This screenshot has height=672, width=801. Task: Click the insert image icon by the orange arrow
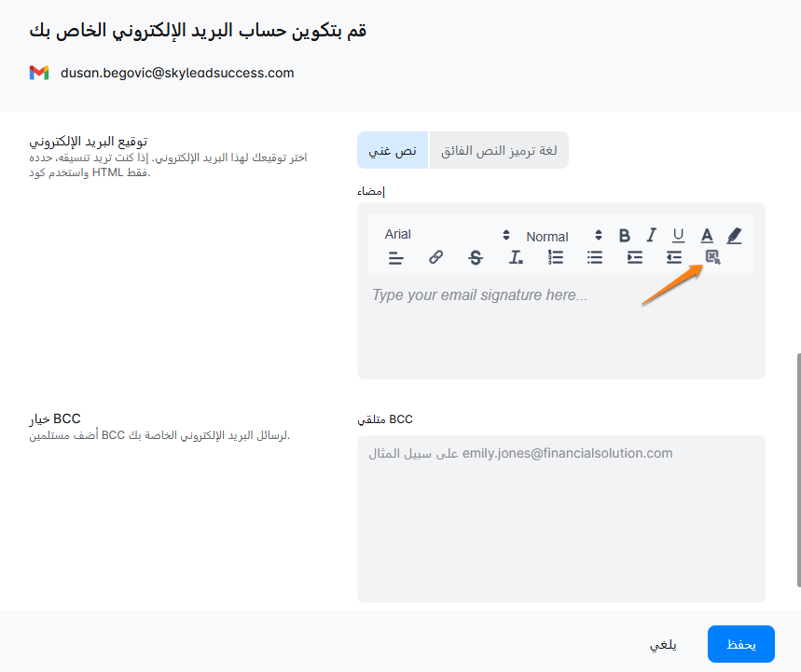tap(712, 257)
